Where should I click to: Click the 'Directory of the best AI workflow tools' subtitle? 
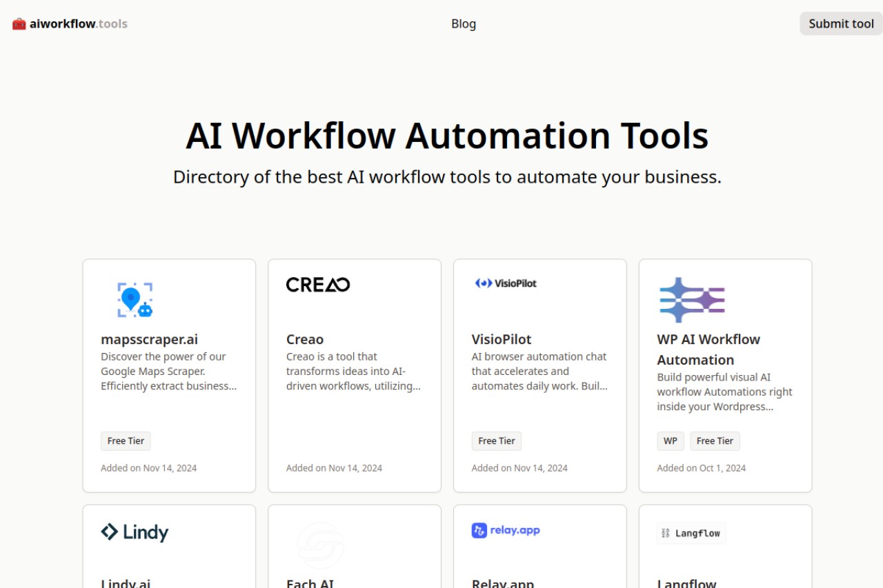tap(447, 177)
